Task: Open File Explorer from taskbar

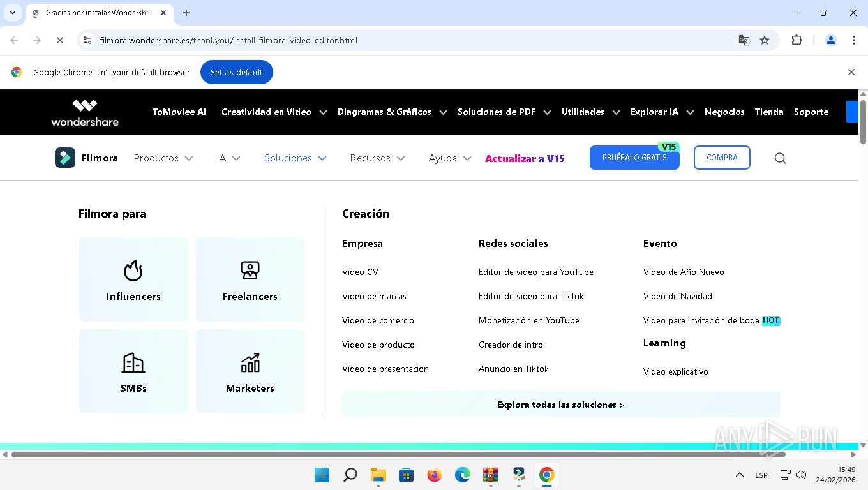Action: click(x=378, y=475)
